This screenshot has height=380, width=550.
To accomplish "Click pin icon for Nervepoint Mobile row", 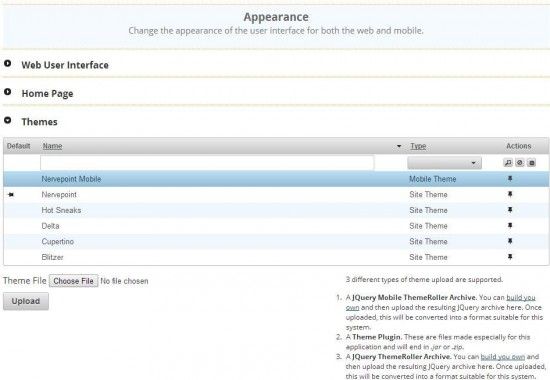I will click(510, 179).
